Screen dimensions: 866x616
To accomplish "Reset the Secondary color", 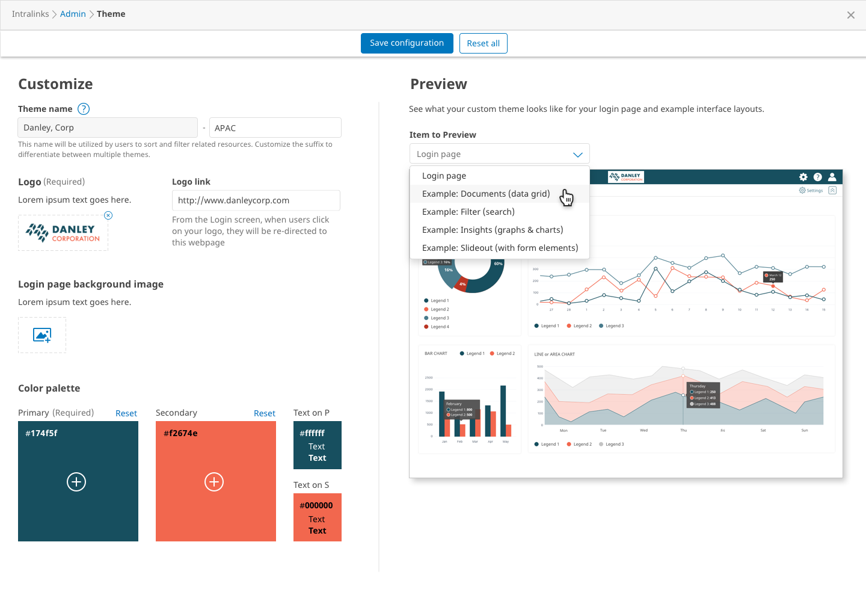I will pos(265,413).
